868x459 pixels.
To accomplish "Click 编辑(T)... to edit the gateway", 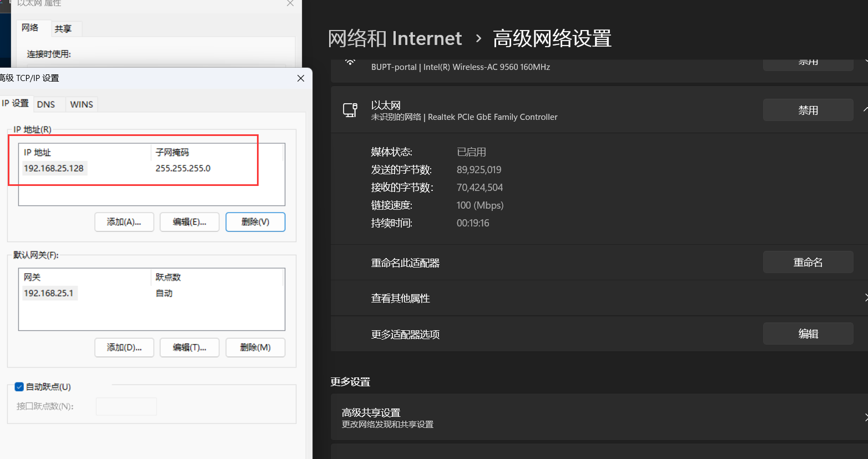I will tap(189, 347).
